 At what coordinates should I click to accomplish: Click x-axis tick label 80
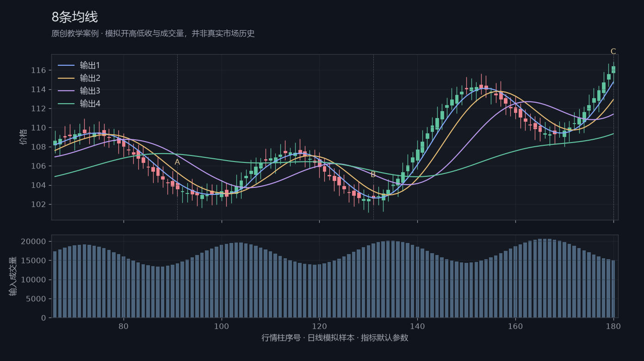click(x=124, y=326)
